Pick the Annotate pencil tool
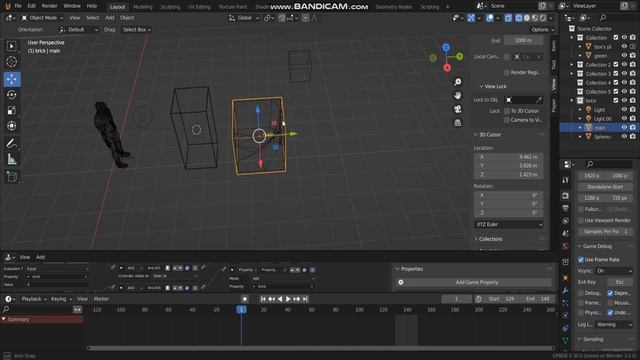The image size is (640, 360). [11, 144]
